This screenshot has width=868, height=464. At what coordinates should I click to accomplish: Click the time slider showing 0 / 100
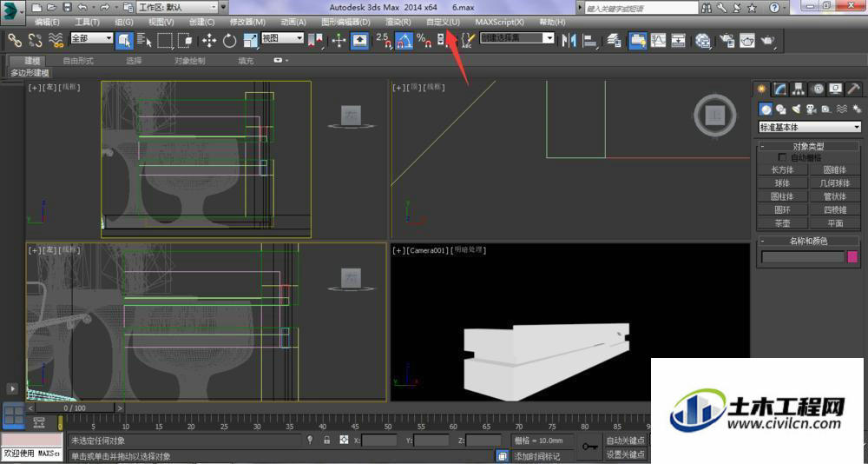[75, 408]
